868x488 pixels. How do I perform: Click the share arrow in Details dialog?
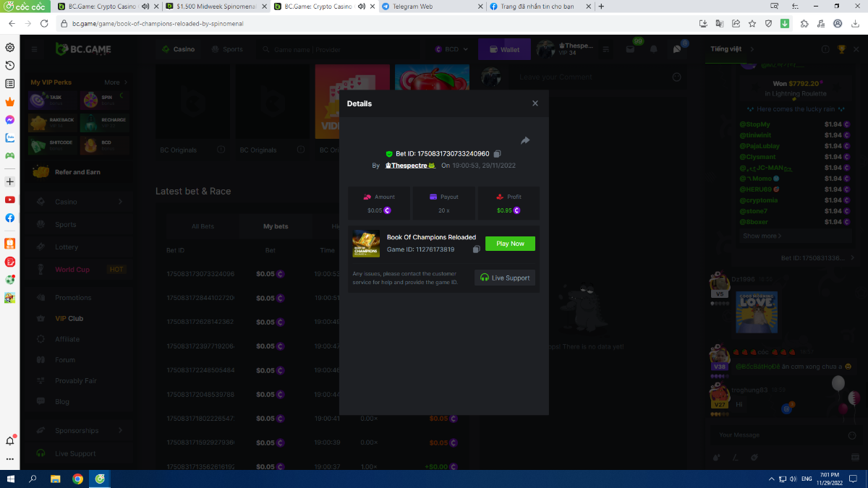click(525, 140)
